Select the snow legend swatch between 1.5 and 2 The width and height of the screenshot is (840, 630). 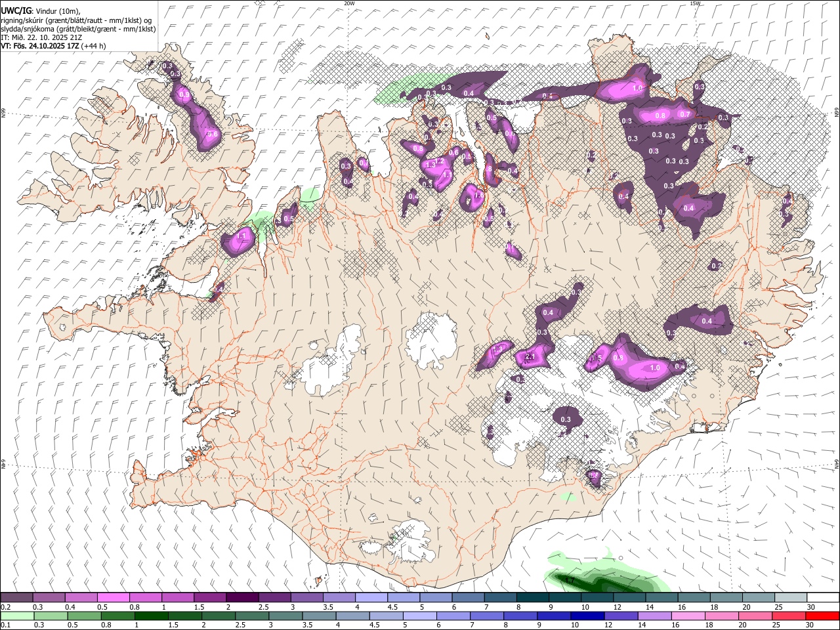pyautogui.click(x=210, y=598)
